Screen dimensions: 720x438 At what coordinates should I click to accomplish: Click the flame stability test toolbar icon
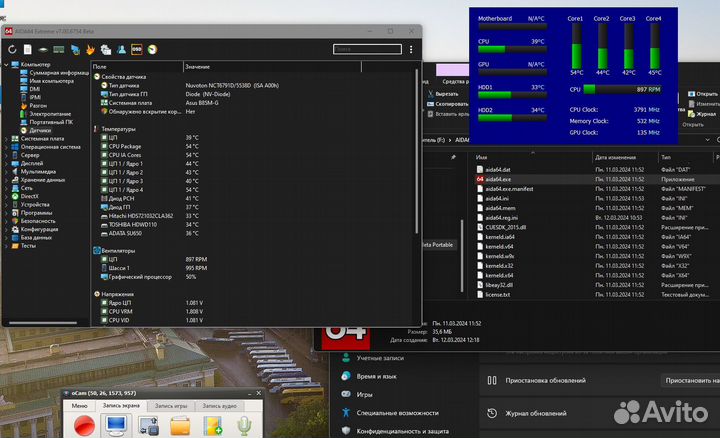coord(90,49)
